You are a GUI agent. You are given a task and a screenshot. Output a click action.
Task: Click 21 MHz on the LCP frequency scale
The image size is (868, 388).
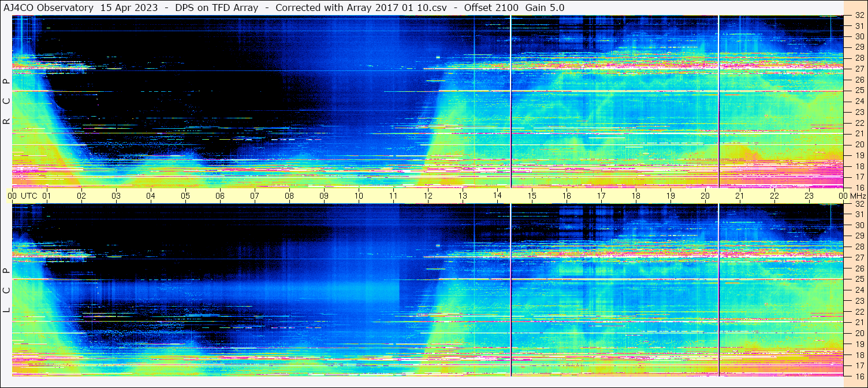coord(859,322)
